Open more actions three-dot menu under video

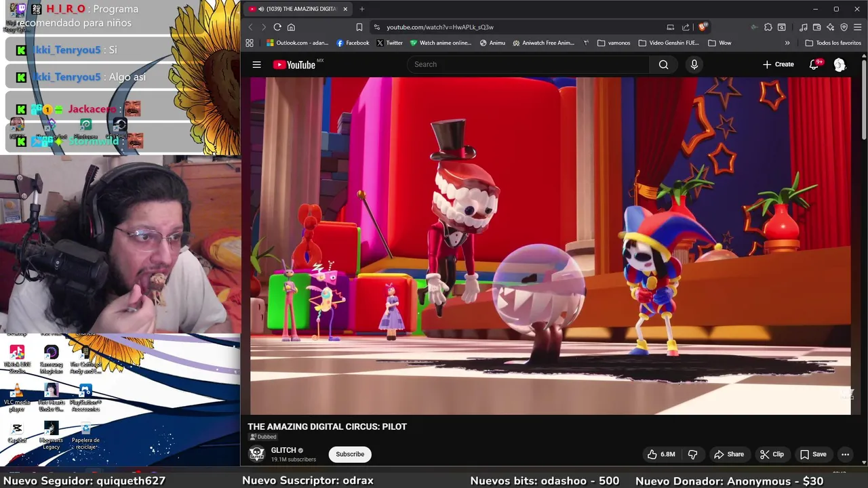[x=845, y=454]
